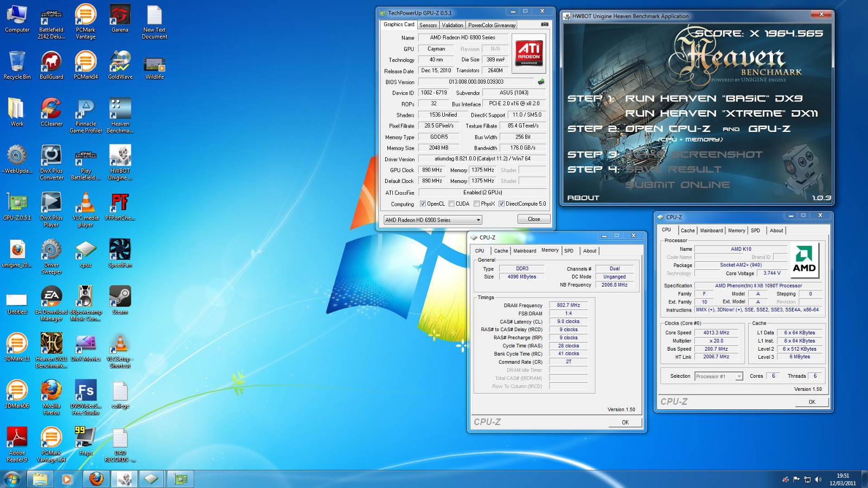
Task: Click the AMD Radeon HD 6900 Series name field
Action: coord(462,37)
